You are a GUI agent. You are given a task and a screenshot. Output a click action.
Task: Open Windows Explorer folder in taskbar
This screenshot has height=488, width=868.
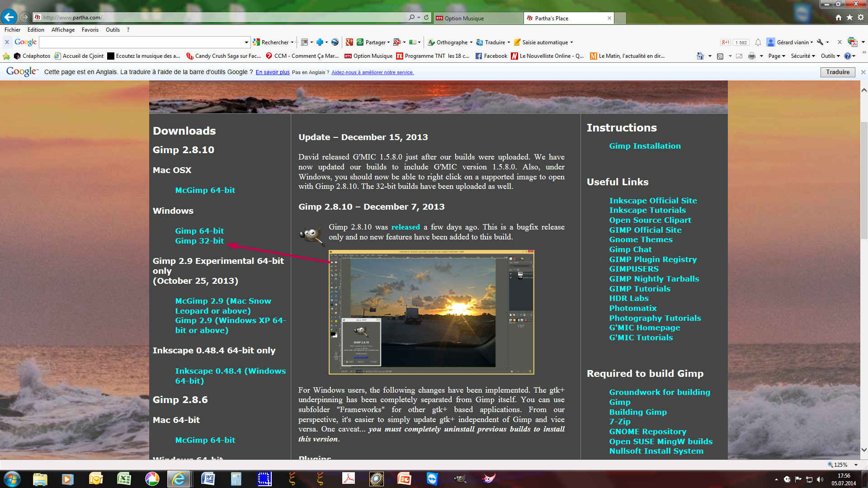pos(40,479)
